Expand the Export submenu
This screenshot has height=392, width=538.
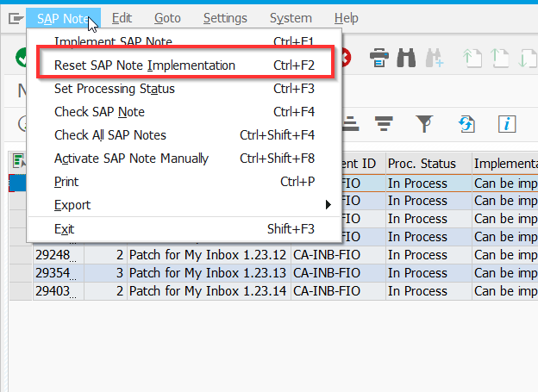pos(185,205)
